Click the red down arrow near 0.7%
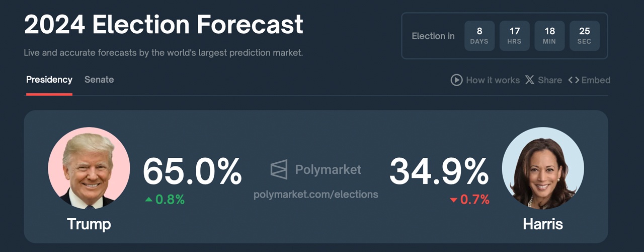Screen dimensions: 644x252 (x=453, y=200)
